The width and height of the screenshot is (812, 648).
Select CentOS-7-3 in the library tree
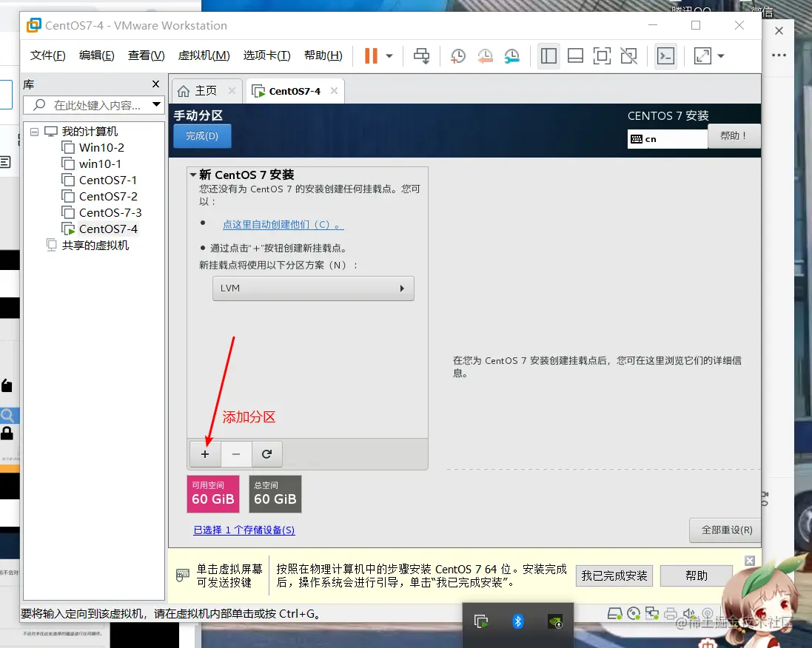tap(110, 213)
